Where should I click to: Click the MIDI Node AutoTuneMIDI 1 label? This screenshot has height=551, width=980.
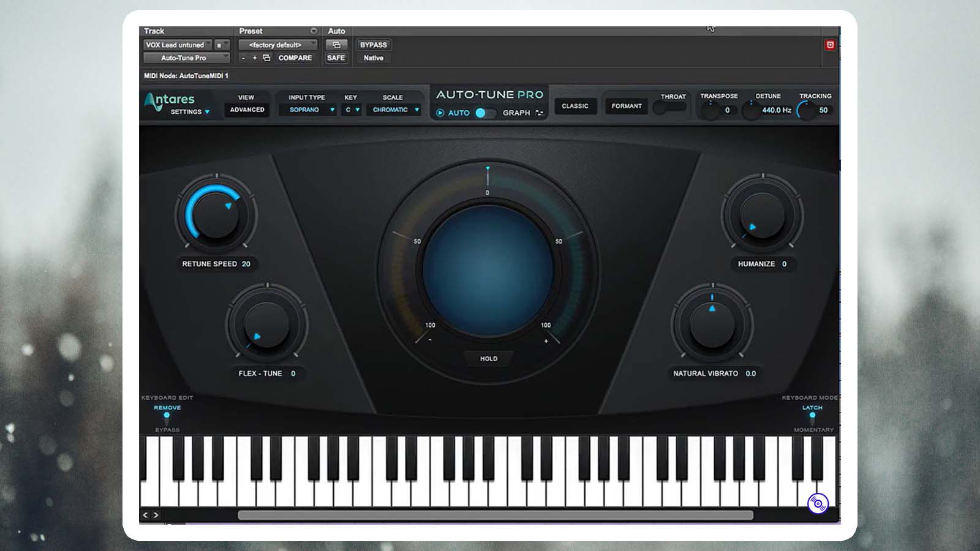click(186, 76)
